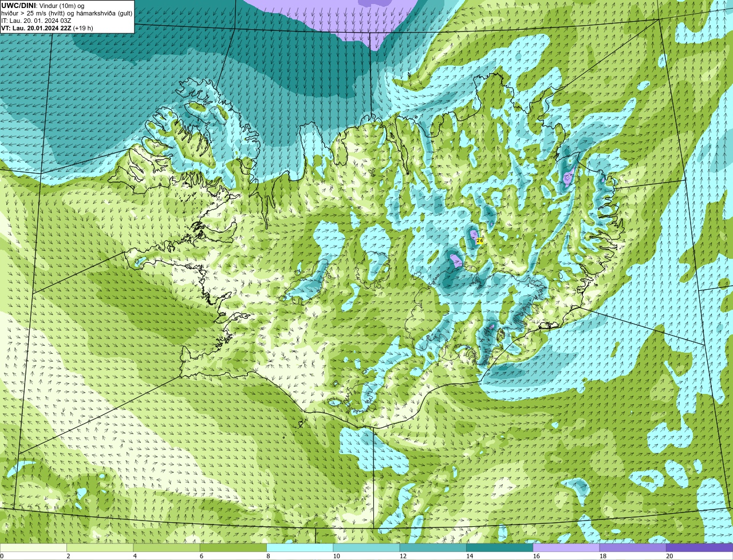Click the title line 'UWC/DINI: Vindur (10m) og'
Image resolution: width=733 pixels, height=560 pixels.
(43, 6)
